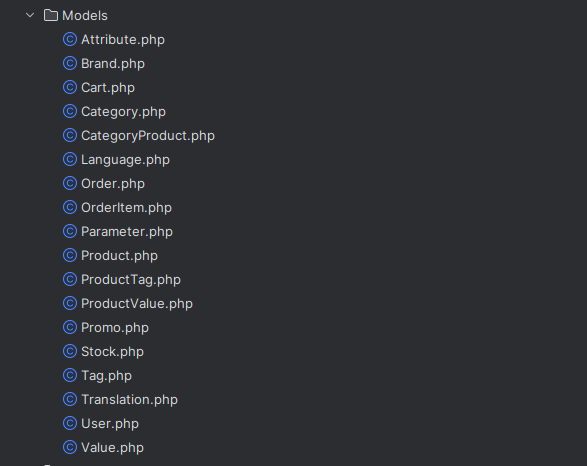Click the class icon beside Value.php

pos(70,447)
